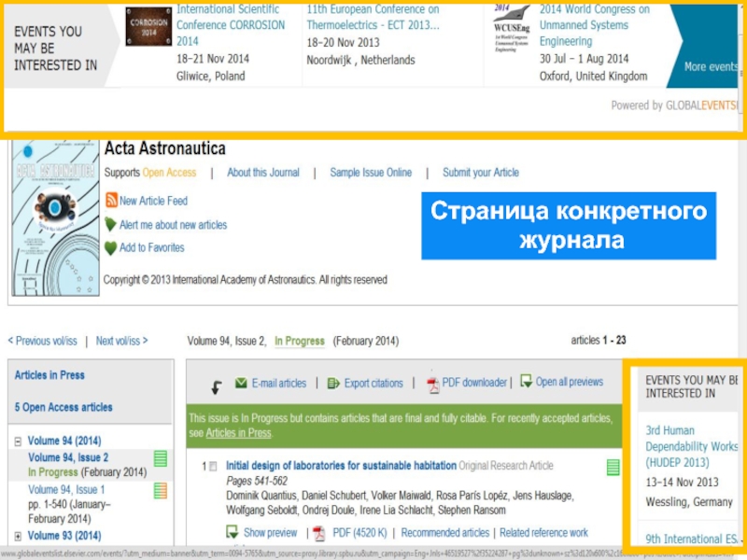The width and height of the screenshot is (747, 560).
Task: Go to Previous vol/iss
Action: pos(42,342)
